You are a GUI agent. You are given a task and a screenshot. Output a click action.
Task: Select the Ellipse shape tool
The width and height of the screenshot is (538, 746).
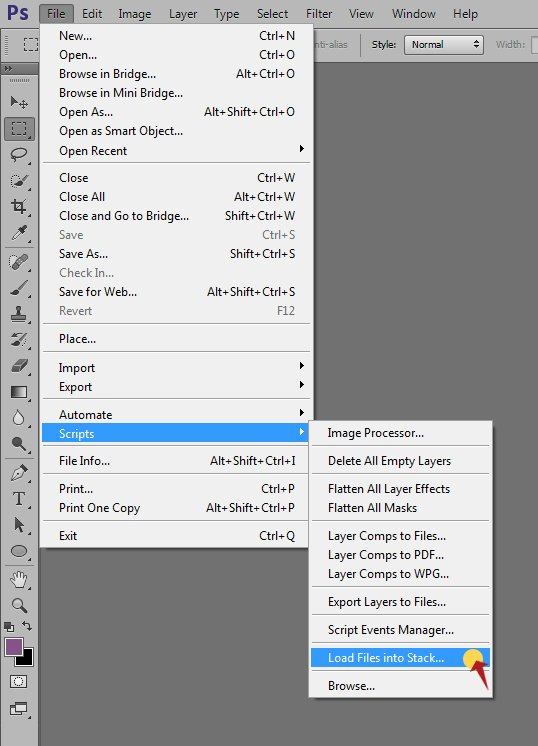(19, 551)
